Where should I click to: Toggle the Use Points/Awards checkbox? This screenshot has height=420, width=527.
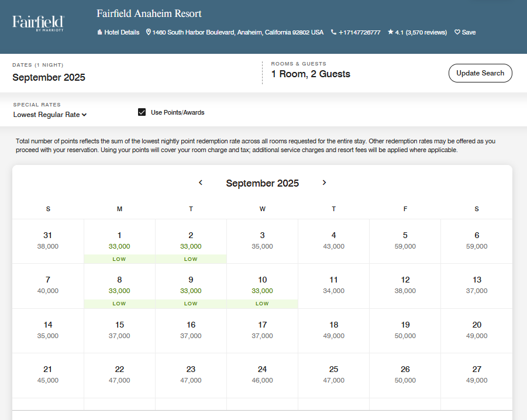point(142,112)
